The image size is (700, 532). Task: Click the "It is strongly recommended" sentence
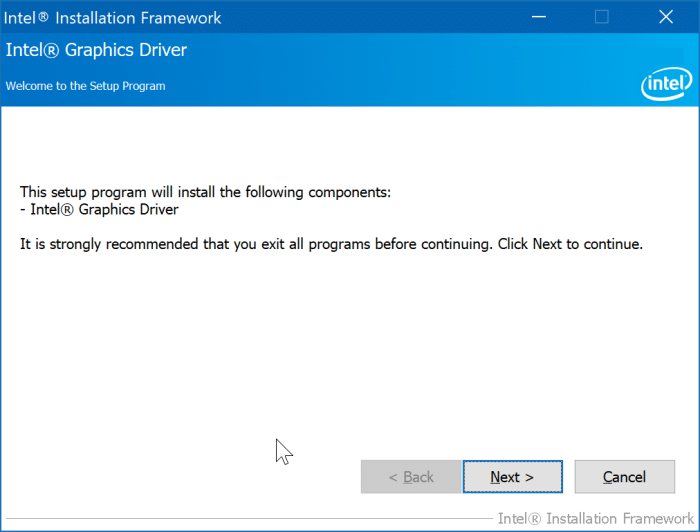[331, 244]
